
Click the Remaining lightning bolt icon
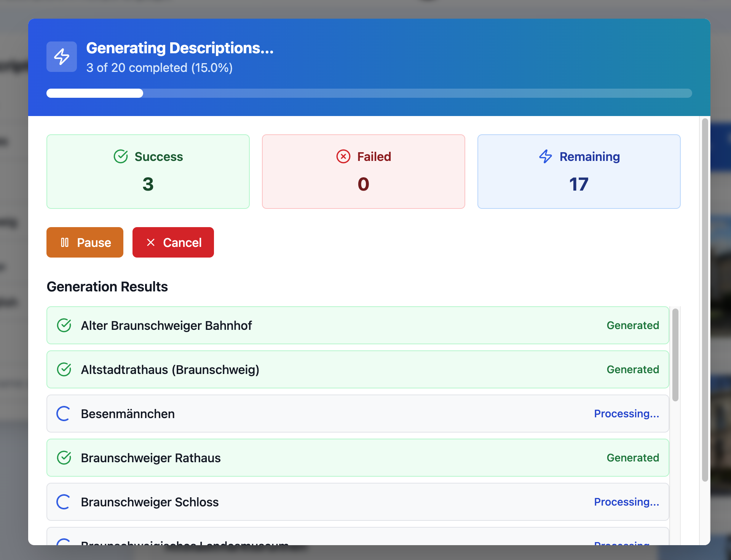pyautogui.click(x=546, y=156)
